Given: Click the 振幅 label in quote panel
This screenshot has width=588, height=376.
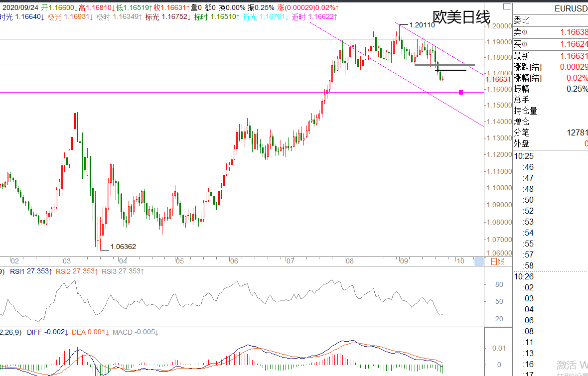Looking at the screenshot, I should pyautogui.click(x=521, y=89).
